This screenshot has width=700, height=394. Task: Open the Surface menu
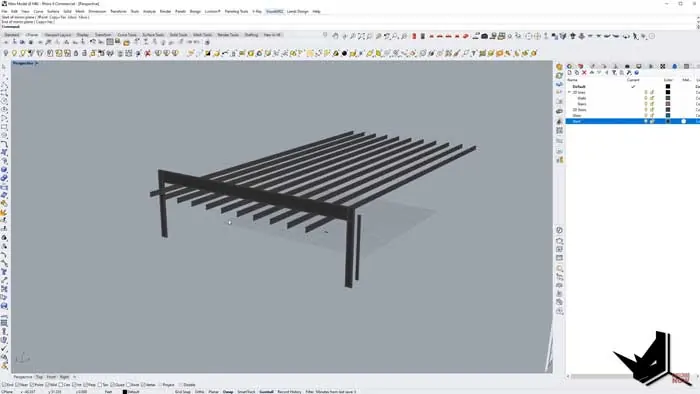(x=53, y=11)
